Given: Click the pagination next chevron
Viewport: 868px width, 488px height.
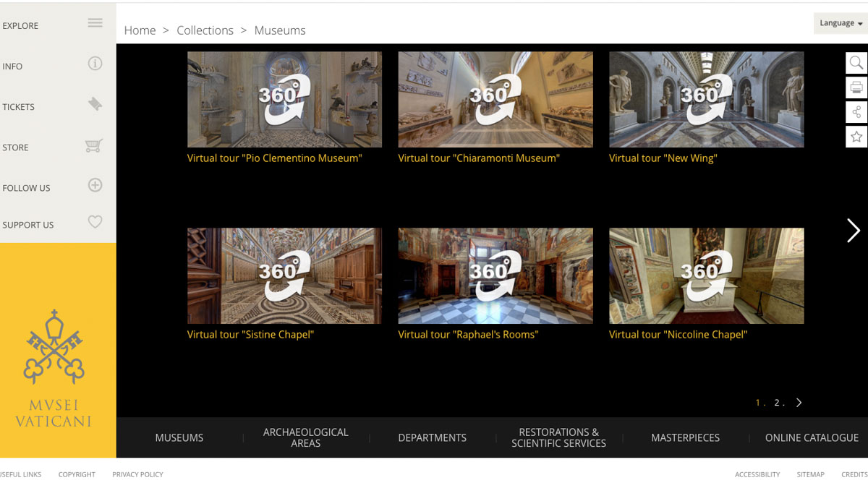Looking at the screenshot, I should (x=799, y=403).
